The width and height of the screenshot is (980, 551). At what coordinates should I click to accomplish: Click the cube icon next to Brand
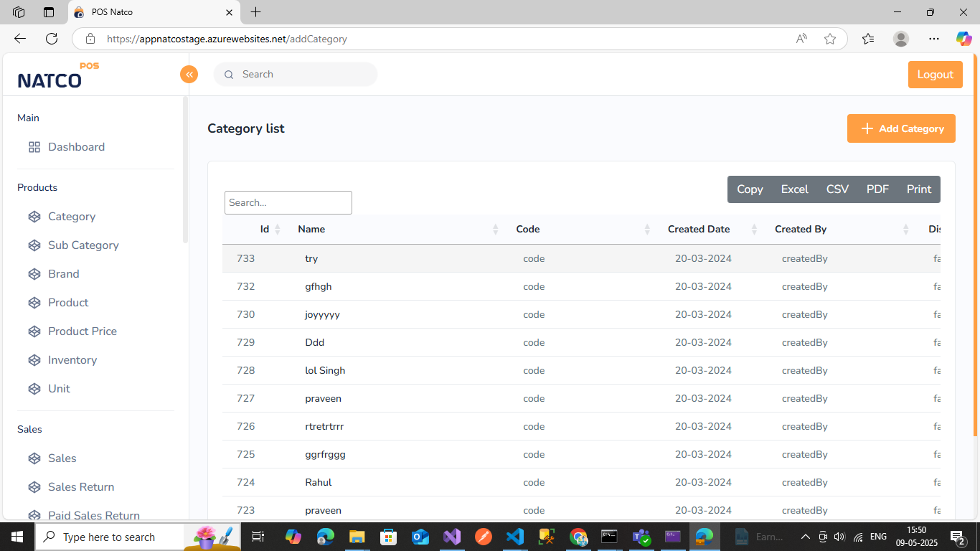pyautogui.click(x=34, y=274)
